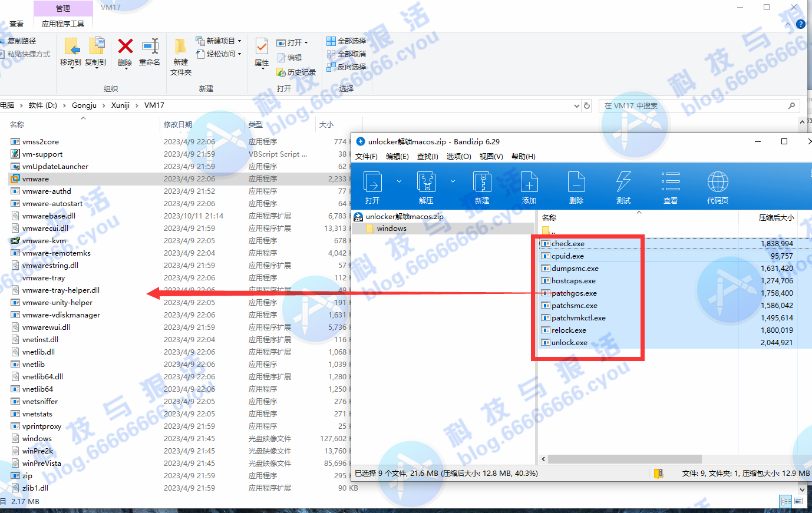
Task: Expand the Delete (删除) button dropdown arrow
Action: [x=125, y=68]
